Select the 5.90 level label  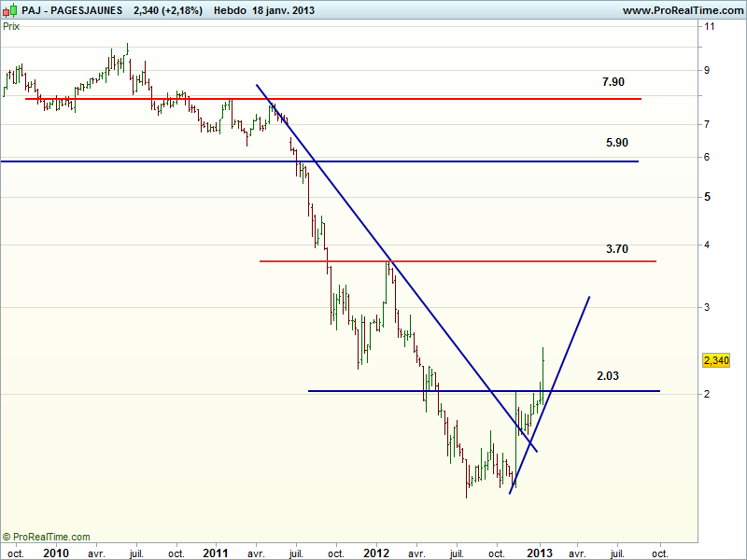(x=616, y=143)
